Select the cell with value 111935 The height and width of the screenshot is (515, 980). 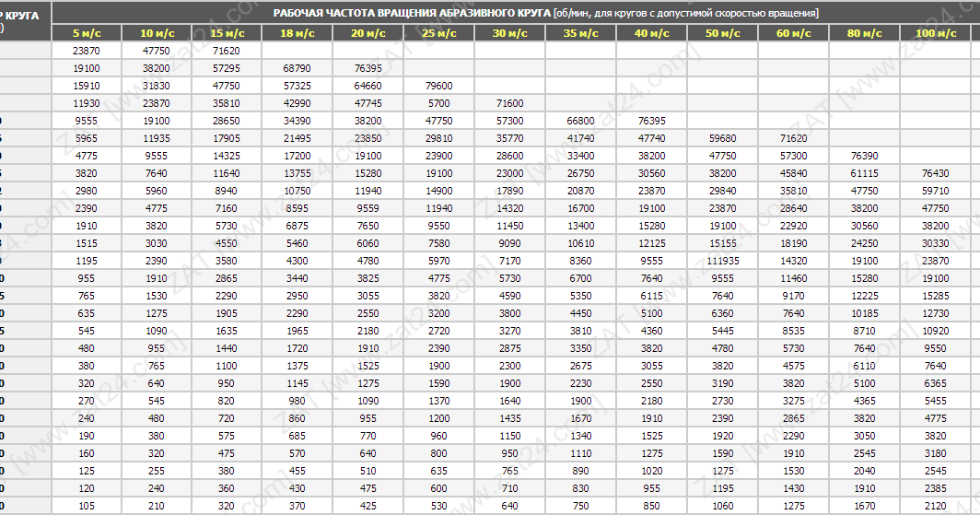pyautogui.click(x=722, y=261)
